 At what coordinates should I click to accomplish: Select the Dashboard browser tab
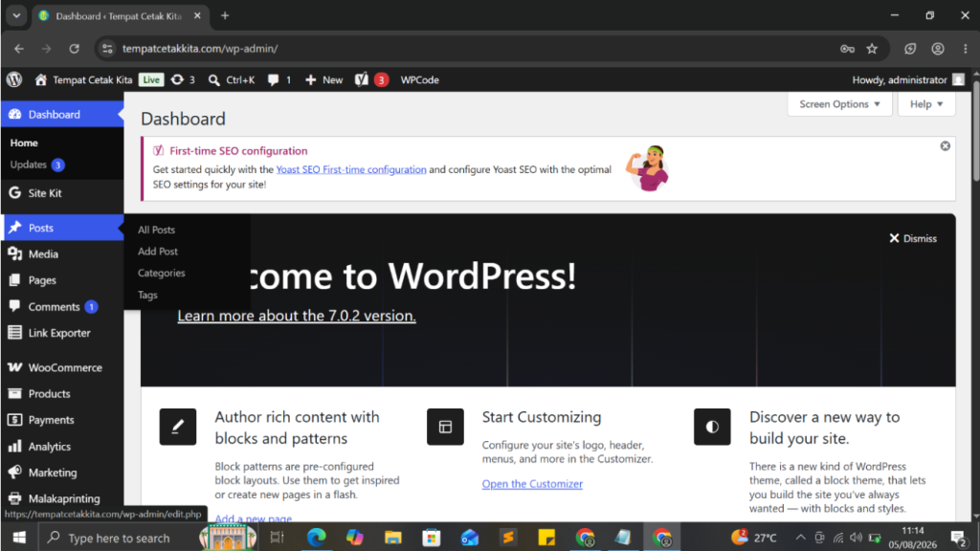119,15
